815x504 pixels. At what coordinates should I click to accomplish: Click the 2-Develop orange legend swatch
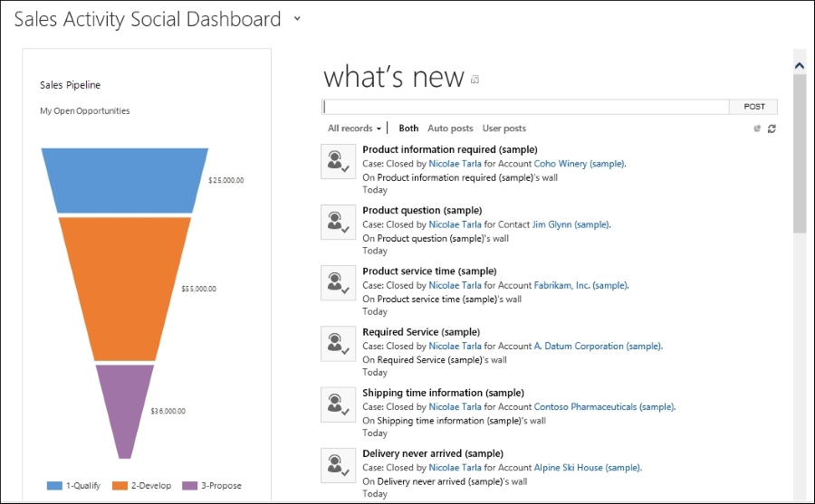120,486
